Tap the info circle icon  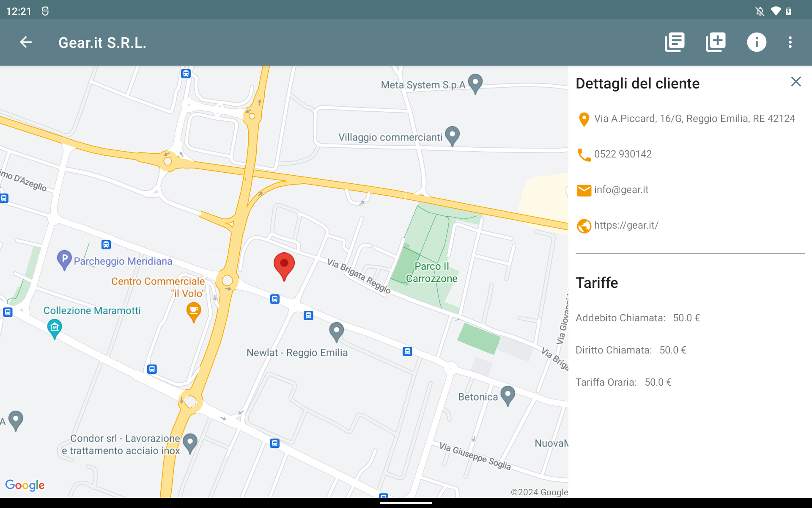(x=756, y=42)
